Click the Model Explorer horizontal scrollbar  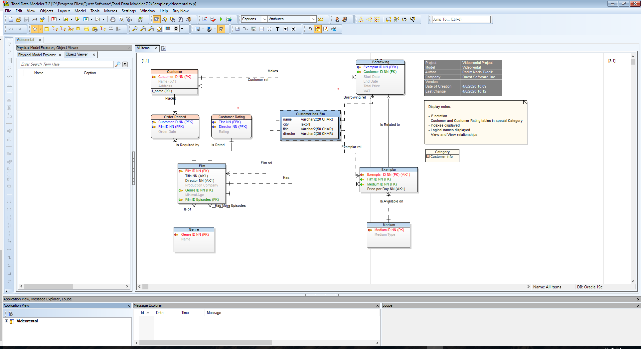pos(74,286)
